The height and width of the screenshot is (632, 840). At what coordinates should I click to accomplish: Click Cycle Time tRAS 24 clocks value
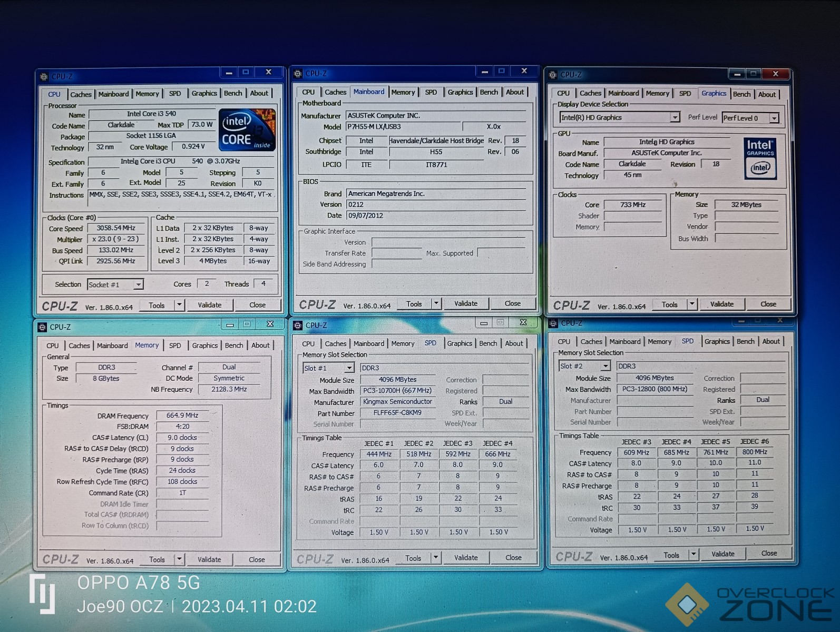182,470
